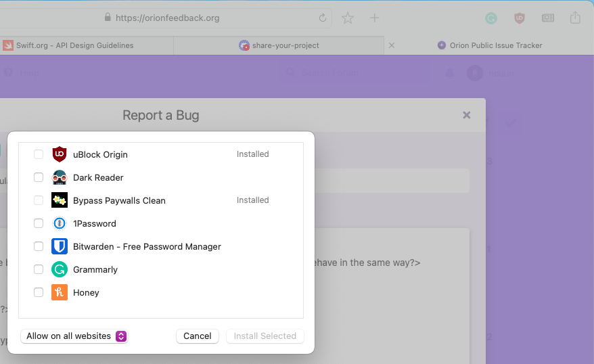The height and width of the screenshot is (364, 594).
Task: Reload the page using the address bar icon
Action: [x=323, y=18]
